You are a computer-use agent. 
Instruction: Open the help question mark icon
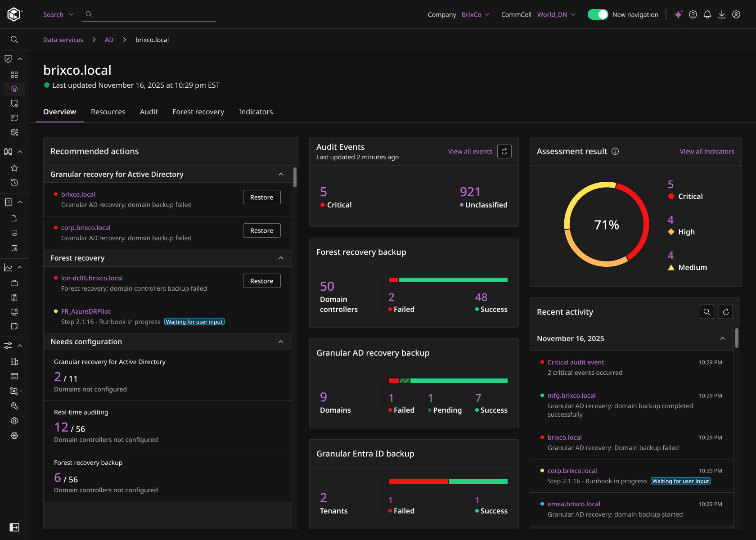tap(693, 14)
